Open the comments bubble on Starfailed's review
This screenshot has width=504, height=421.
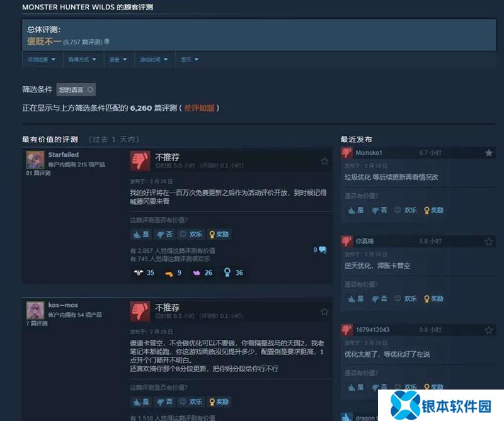coord(323,250)
